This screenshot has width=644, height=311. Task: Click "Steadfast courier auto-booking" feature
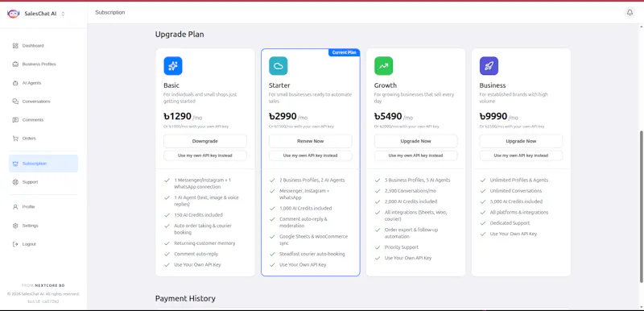[x=312, y=254]
